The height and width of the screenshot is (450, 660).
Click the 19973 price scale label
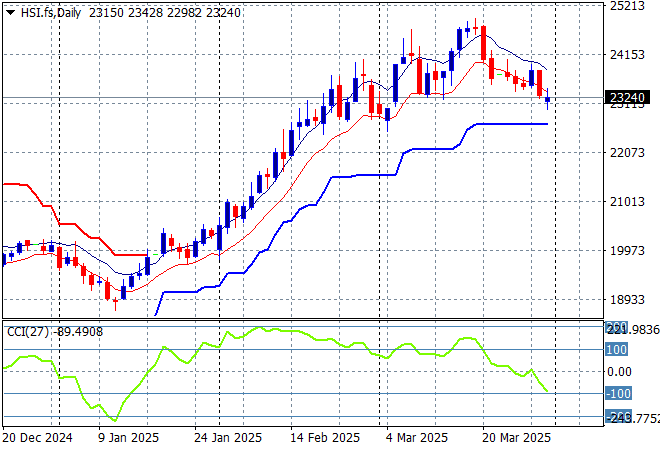(626, 251)
